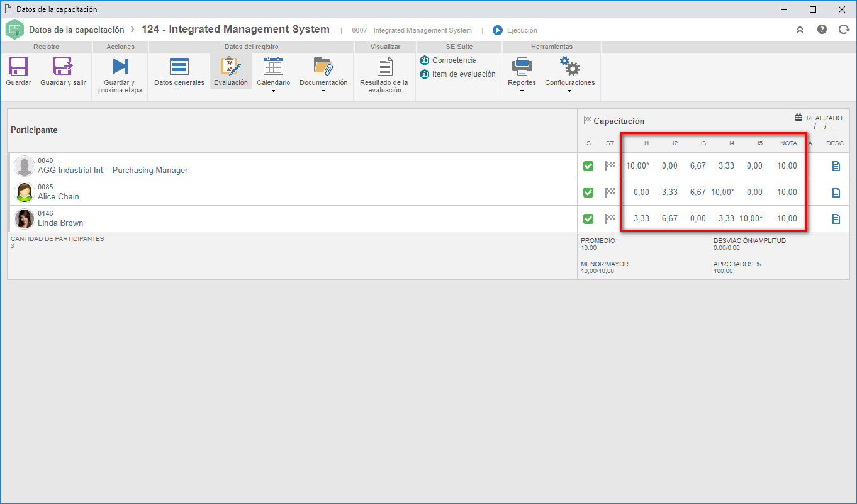Click the I3 column header
857x504 pixels.
pos(703,143)
